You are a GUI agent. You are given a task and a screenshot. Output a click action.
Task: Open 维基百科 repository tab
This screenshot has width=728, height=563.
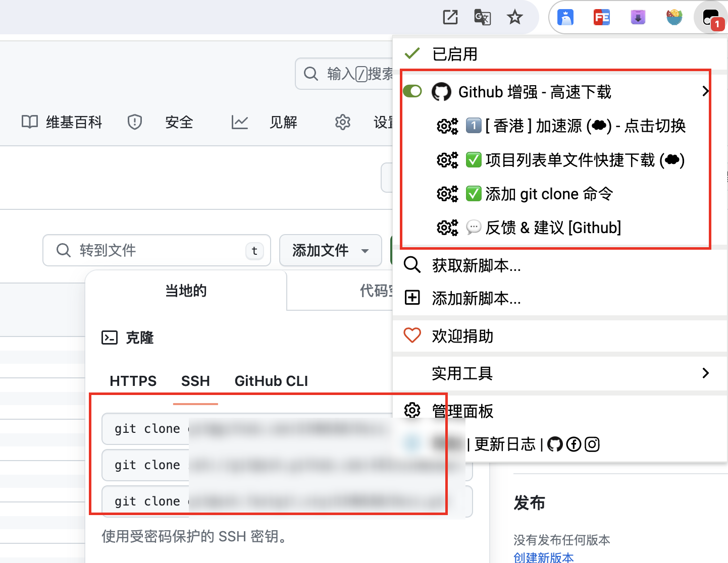[62, 122]
